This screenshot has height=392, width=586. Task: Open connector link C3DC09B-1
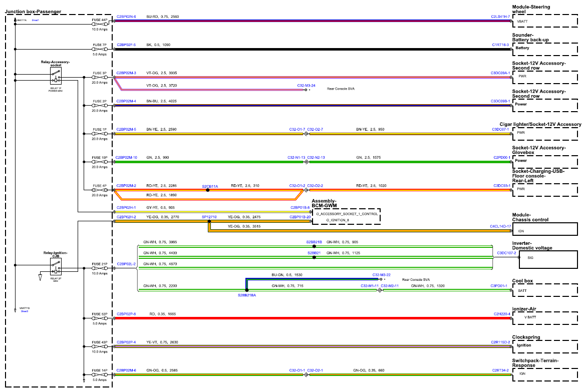(x=500, y=101)
